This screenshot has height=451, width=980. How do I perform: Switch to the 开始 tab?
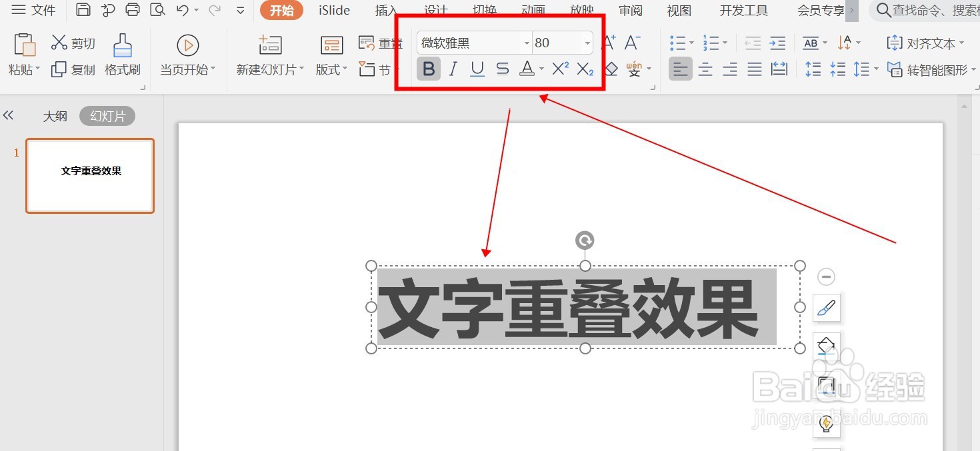click(x=281, y=10)
